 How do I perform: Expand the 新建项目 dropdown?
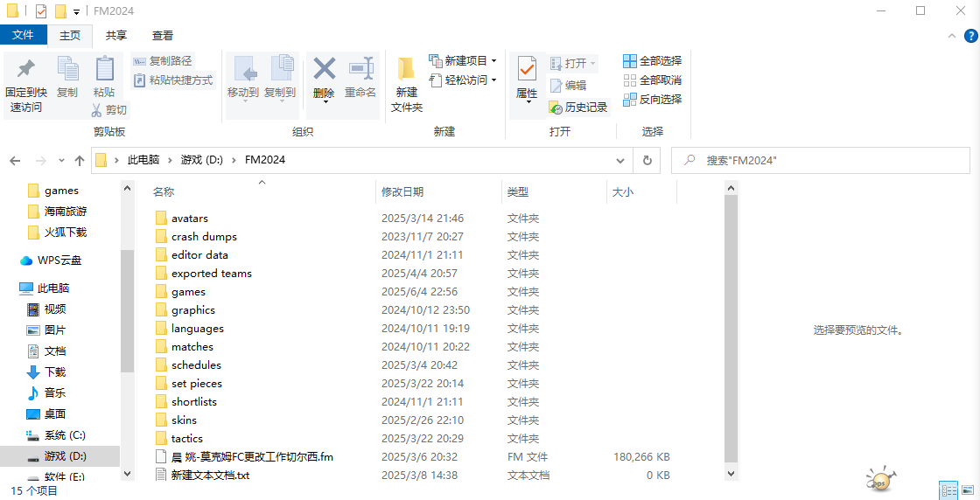pos(493,61)
